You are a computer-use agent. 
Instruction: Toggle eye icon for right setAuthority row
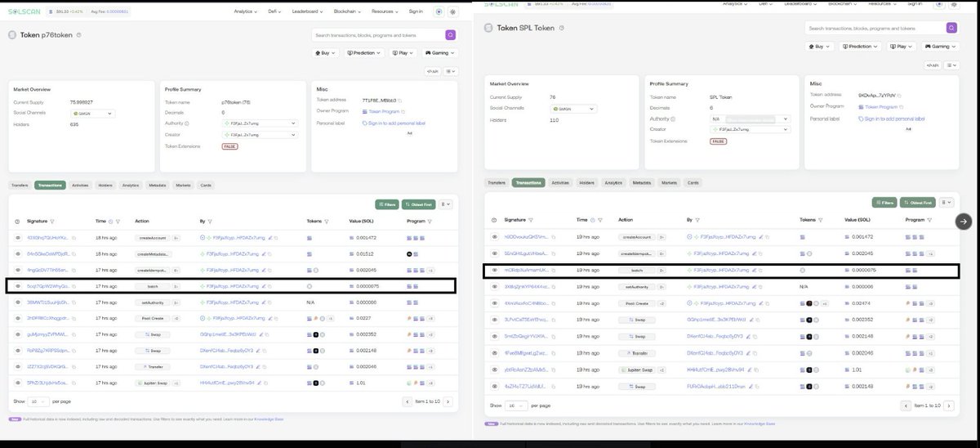[495, 287]
